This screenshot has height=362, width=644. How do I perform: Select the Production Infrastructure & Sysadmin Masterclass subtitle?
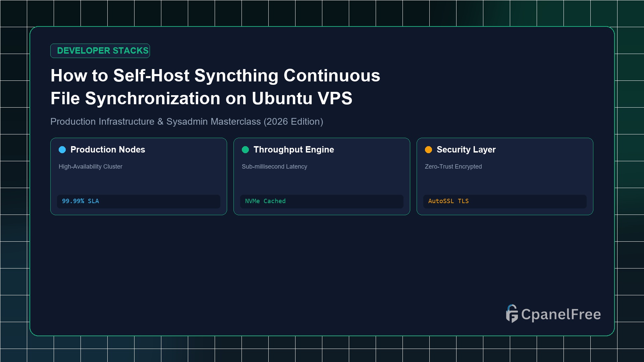tap(187, 121)
